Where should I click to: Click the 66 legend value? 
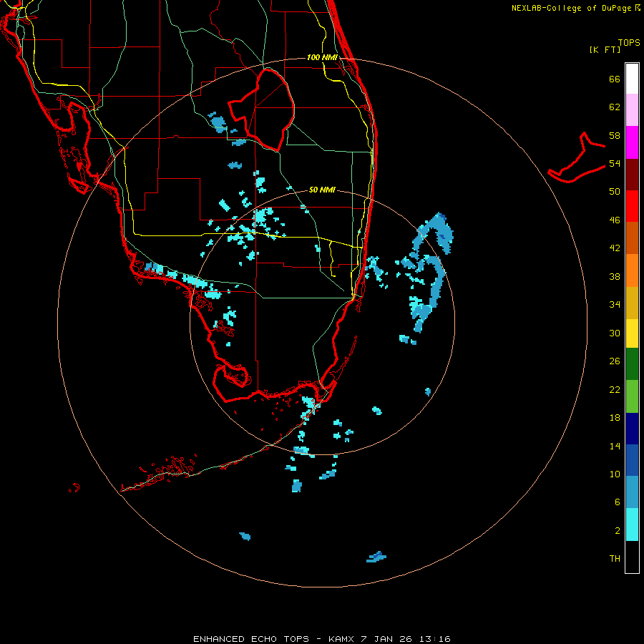click(x=615, y=79)
